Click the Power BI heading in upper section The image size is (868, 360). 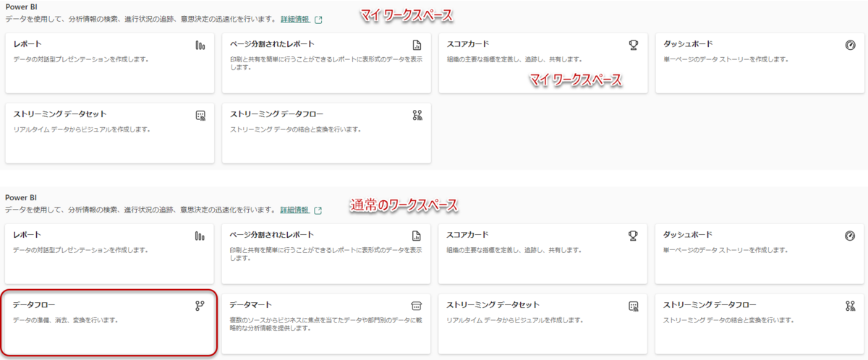click(x=21, y=6)
